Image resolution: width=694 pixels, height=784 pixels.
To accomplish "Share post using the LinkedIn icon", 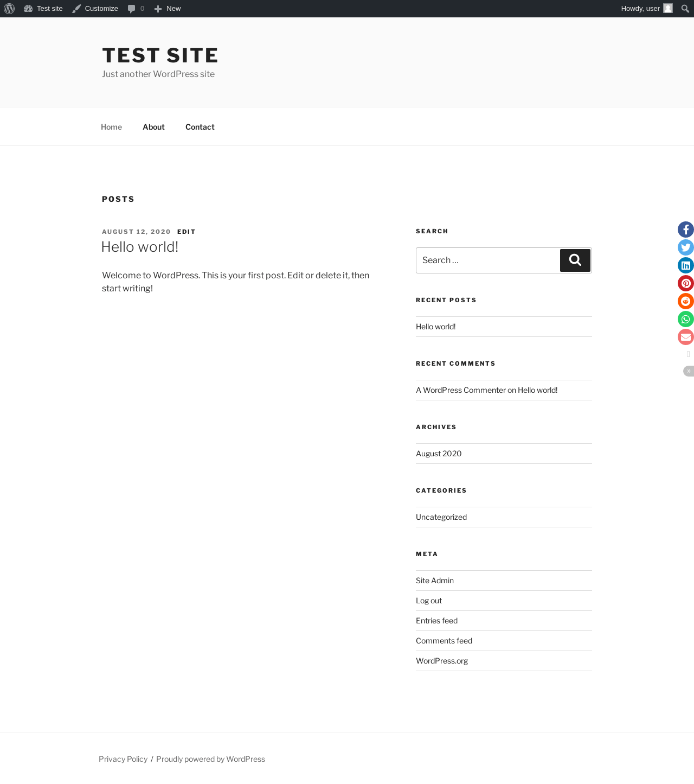I will pos(686,265).
